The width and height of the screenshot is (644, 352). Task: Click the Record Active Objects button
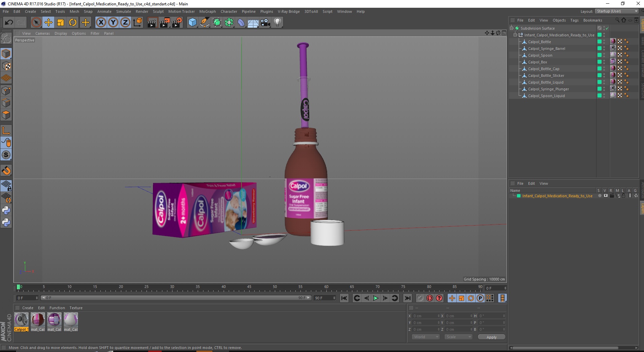coord(420,298)
